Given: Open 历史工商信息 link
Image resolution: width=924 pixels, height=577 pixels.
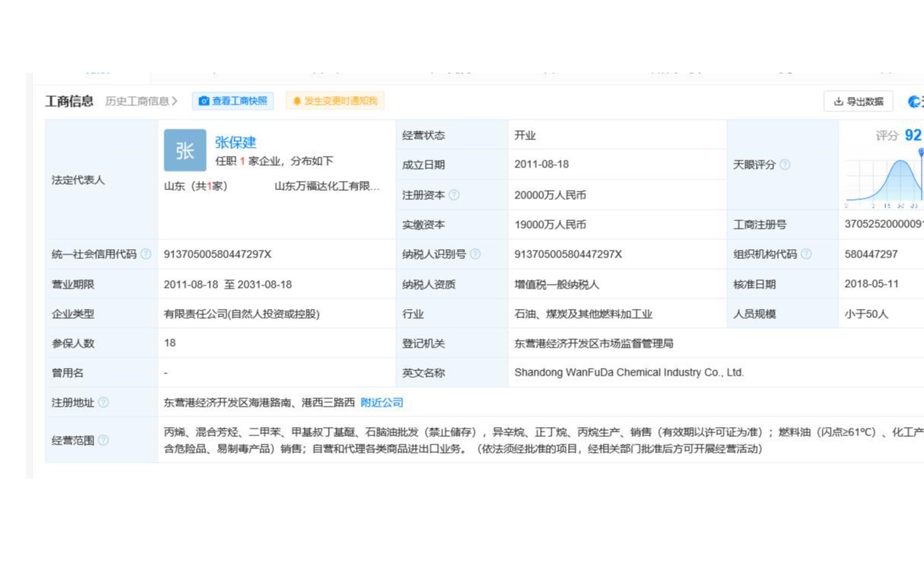Looking at the screenshot, I should (142, 101).
